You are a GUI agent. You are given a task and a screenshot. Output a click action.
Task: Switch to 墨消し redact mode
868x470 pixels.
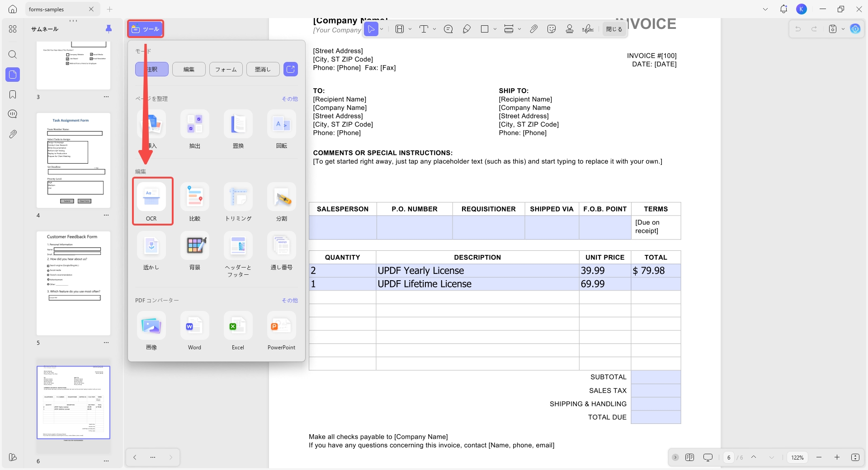click(x=263, y=69)
